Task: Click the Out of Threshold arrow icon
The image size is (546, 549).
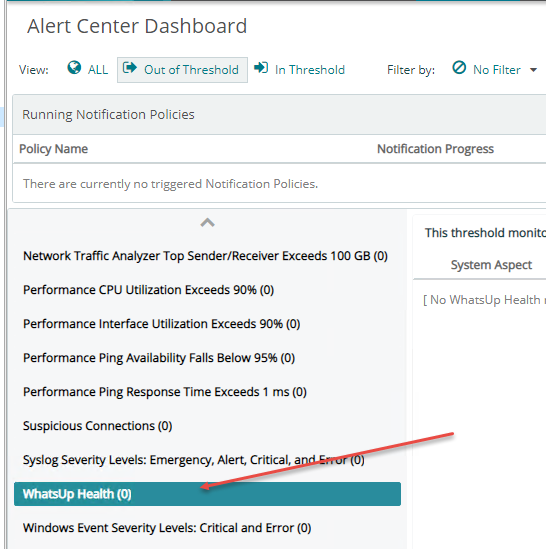Action: tap(130, 68)
